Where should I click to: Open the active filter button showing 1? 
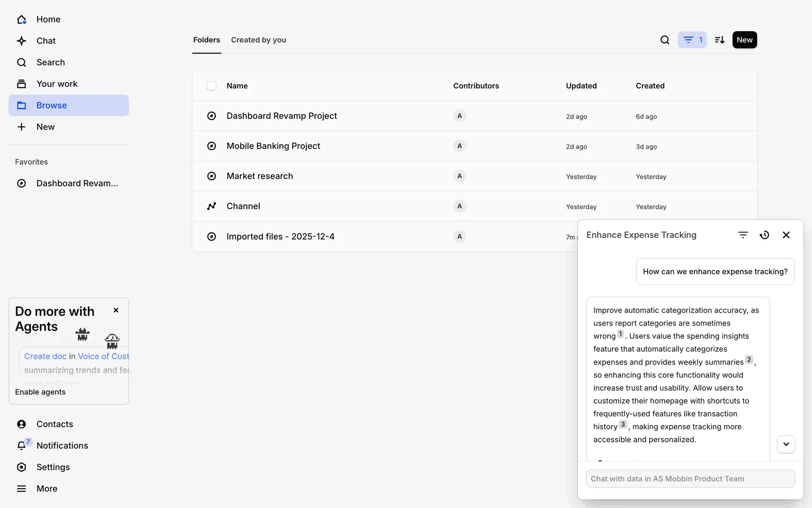692,40
